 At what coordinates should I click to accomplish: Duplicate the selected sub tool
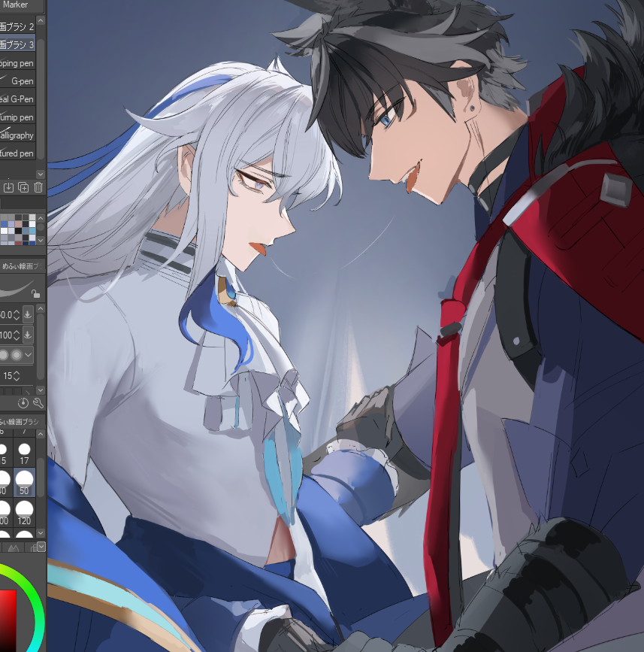(23, 187)
